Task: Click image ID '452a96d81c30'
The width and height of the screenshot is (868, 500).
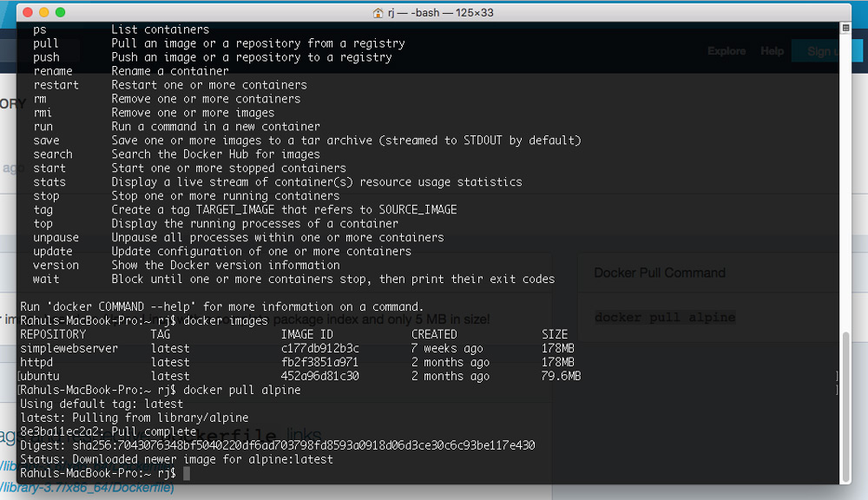Action: coord(320,376)
